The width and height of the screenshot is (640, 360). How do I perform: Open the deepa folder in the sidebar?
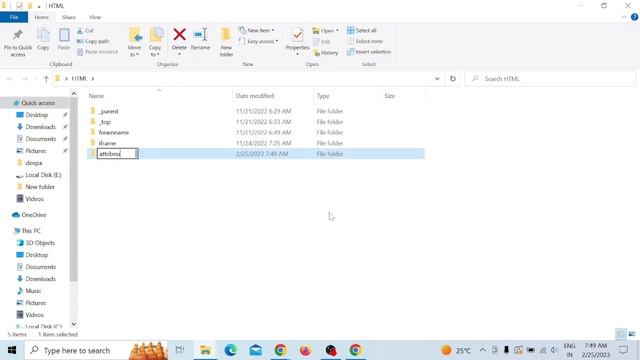(x=33, y=163)
